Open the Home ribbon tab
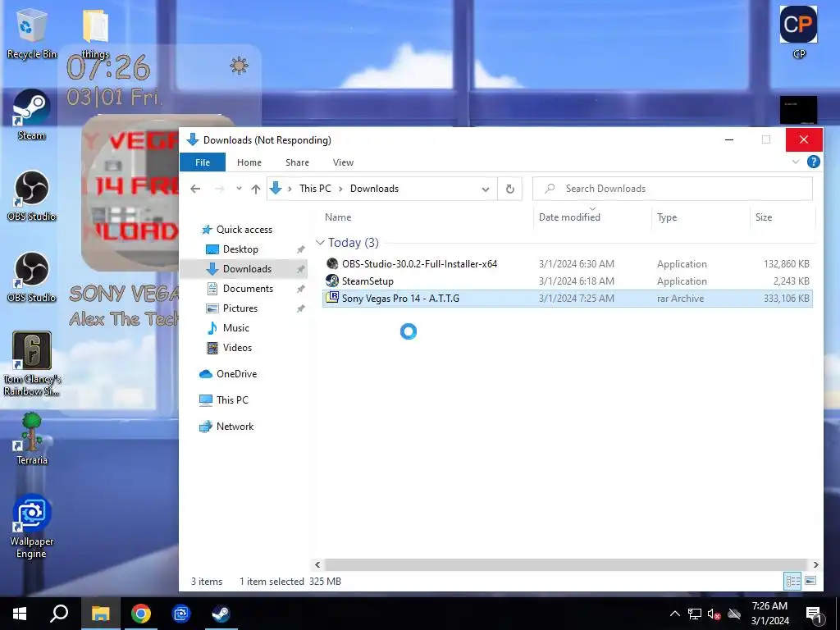The image size is (840, 630). [x=249, y=162]
